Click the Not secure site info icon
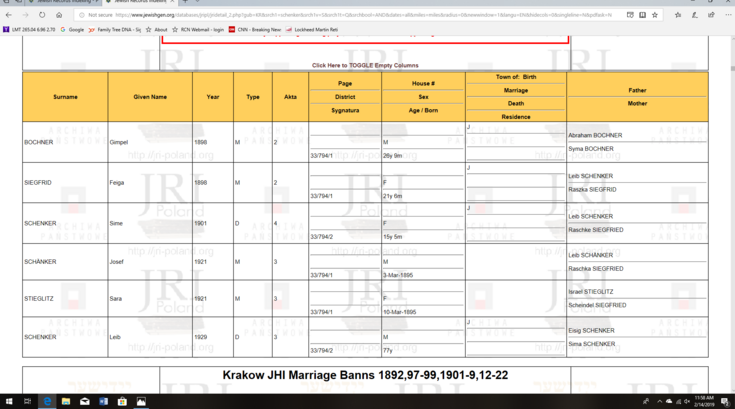735x409 pixels. coord(82,15)
